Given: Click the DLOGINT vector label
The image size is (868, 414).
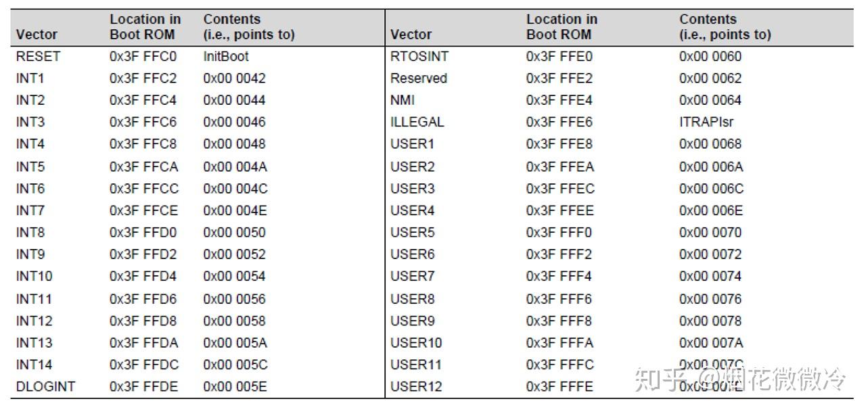Looking at the screenshot, I should point(45,386).
